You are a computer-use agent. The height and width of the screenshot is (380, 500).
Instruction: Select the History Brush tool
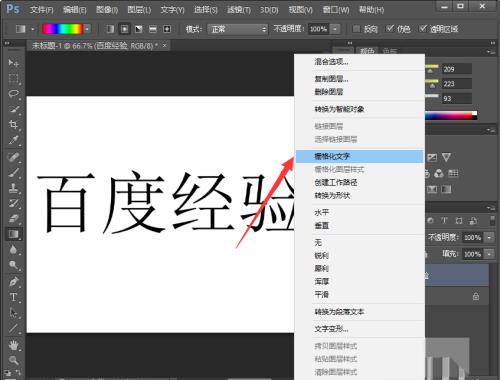(13, 203)
